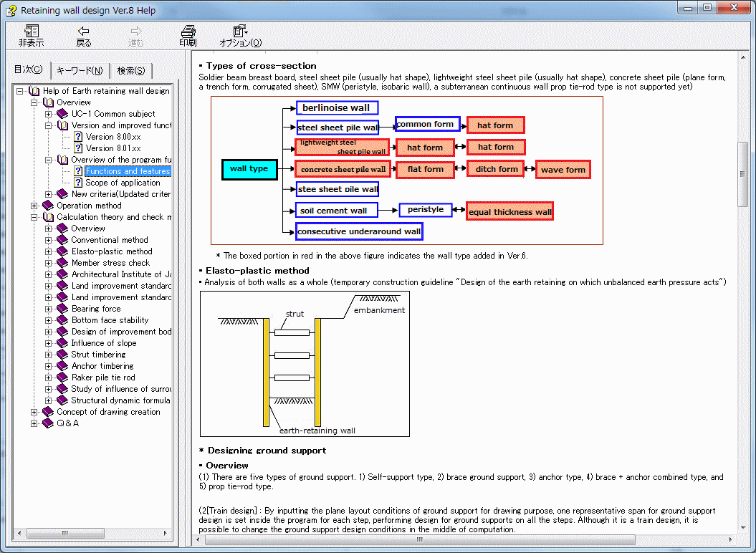
Task: Click the book icon beside New criteria
Action: [62, 194]
